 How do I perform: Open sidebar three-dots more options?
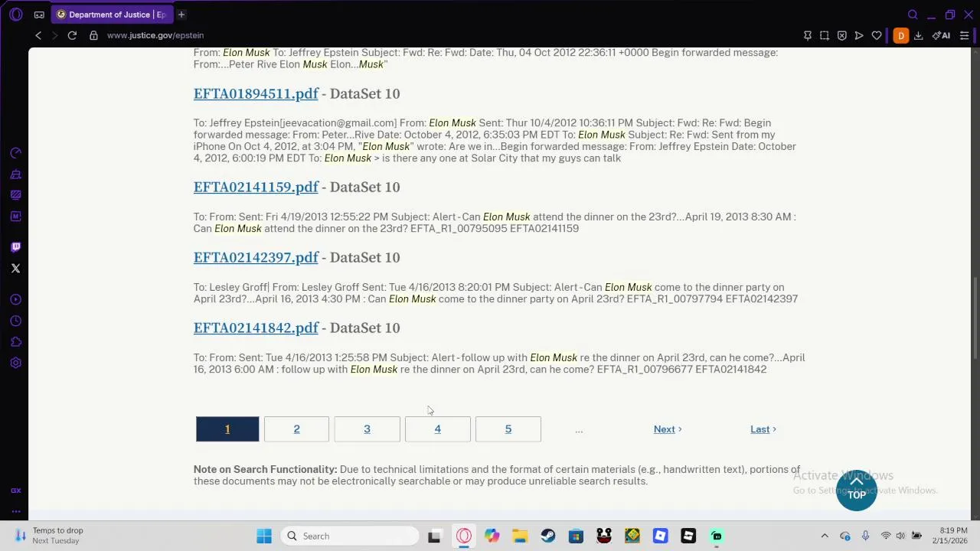pos(15,511)
